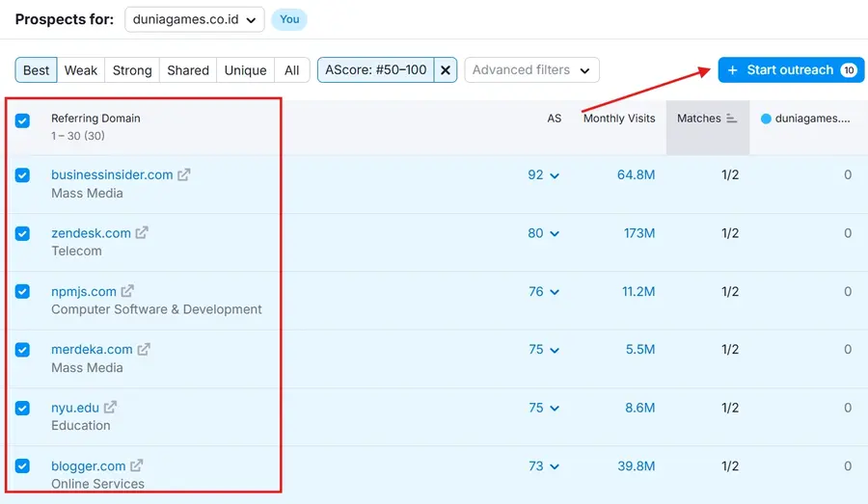
Task: Uncheck businessinsider.com row checkbox
Action: [22, 175]
